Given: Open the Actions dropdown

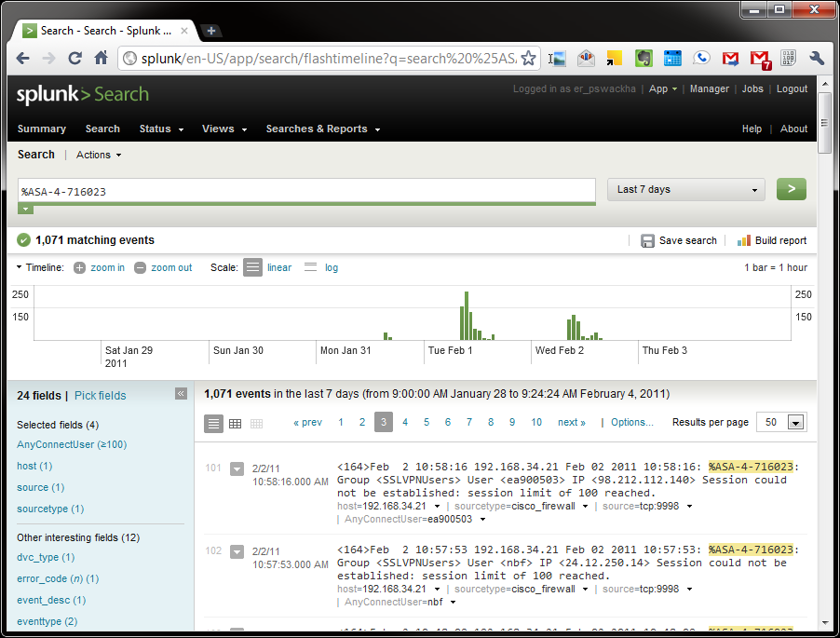Looking at the screenshot, I should point(99,155).
